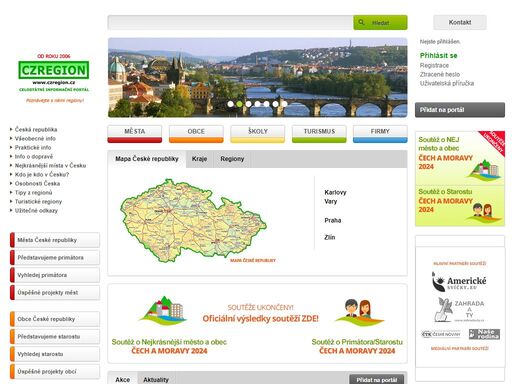
Task: Open Tipy z regionů menu link
Action: pos(33,192)
